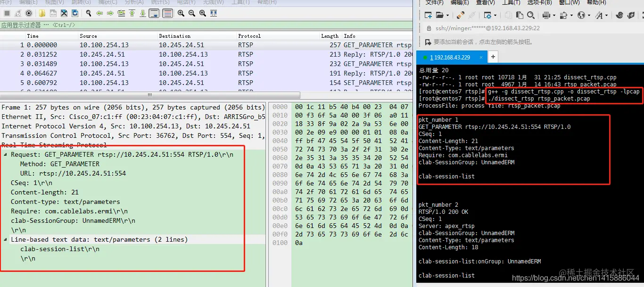Click Wireshark zoom out magnifier icon
Viewport: 644px width, 287px height.
click(x=191, y=13)
